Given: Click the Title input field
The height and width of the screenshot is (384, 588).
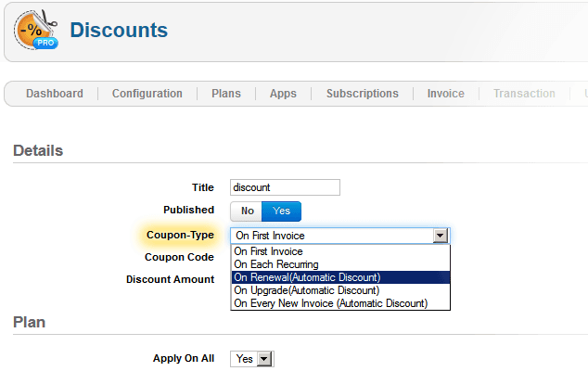Looking at the screenshot, I should 285,187.
